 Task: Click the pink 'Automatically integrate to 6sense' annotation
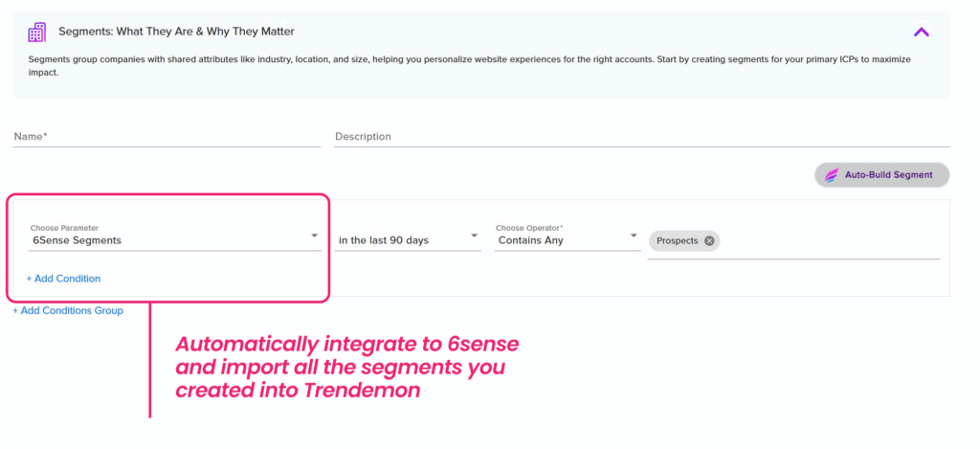(346, 368)
